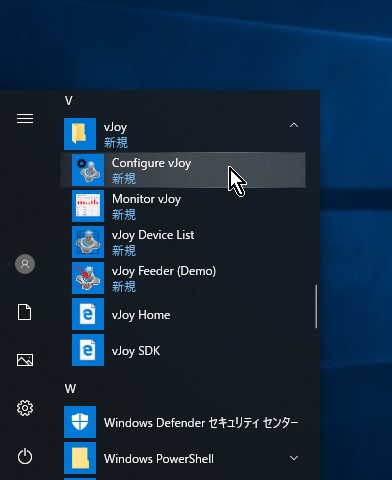Jump to letter V section header
Screen dimensions: 392x480
[x=68, y=101]
